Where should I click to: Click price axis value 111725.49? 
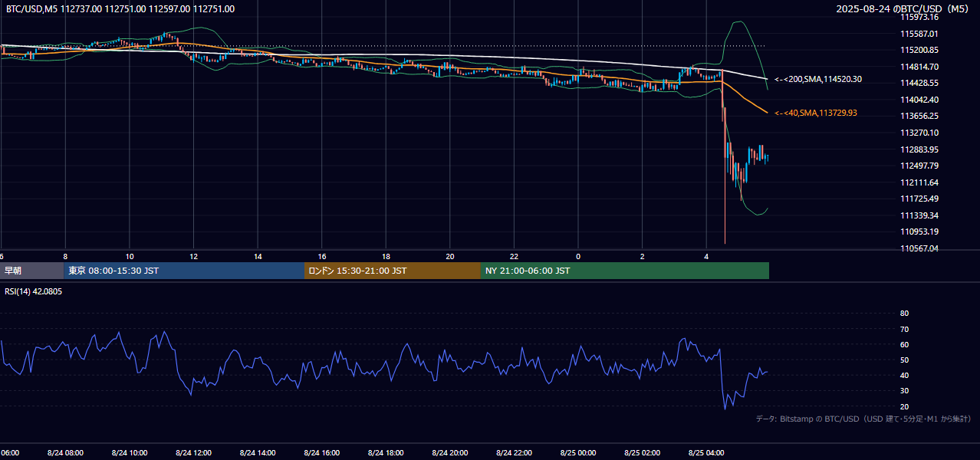[919, 199]
